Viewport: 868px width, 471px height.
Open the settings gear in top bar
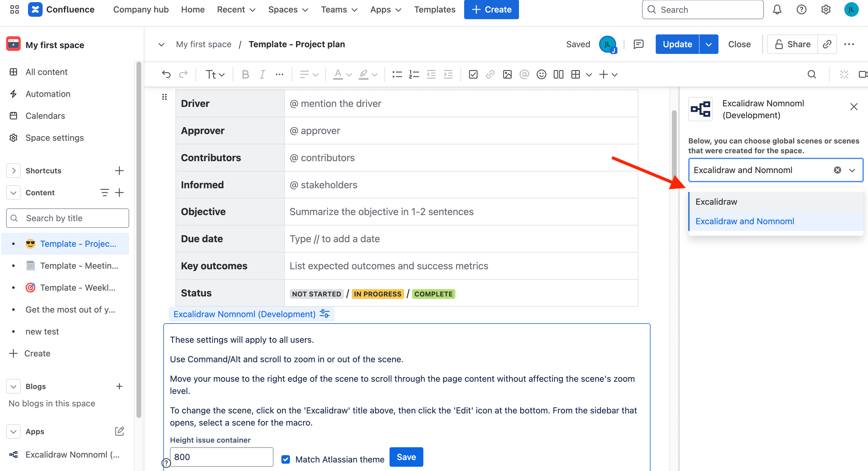coord(826,9)
